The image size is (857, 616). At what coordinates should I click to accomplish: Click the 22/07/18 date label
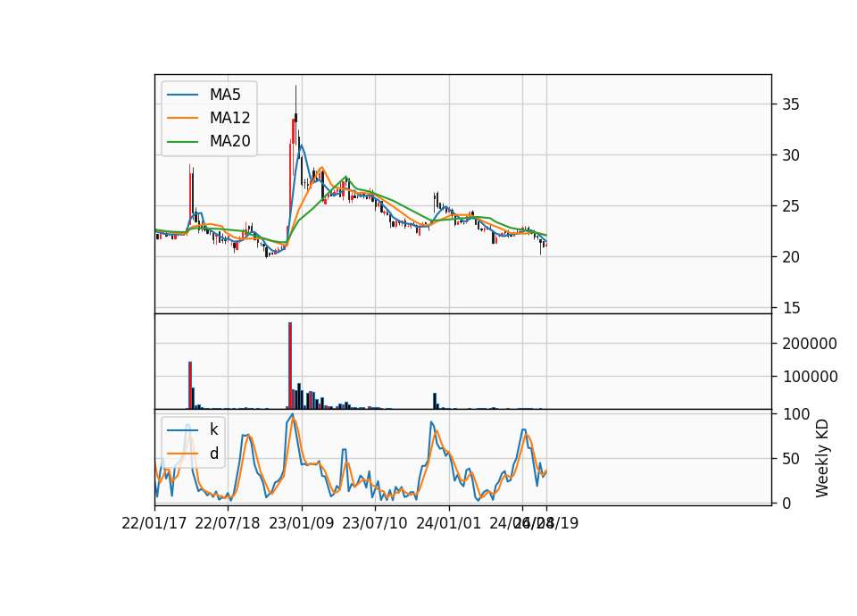228,523
